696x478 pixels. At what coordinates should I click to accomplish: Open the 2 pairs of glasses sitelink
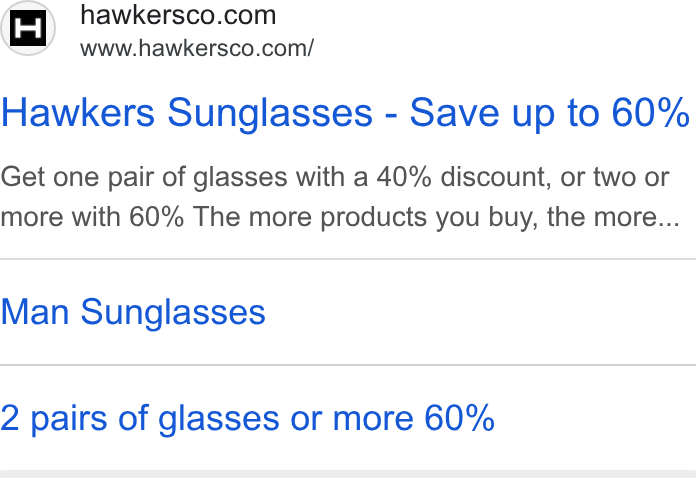click(248, 419)
